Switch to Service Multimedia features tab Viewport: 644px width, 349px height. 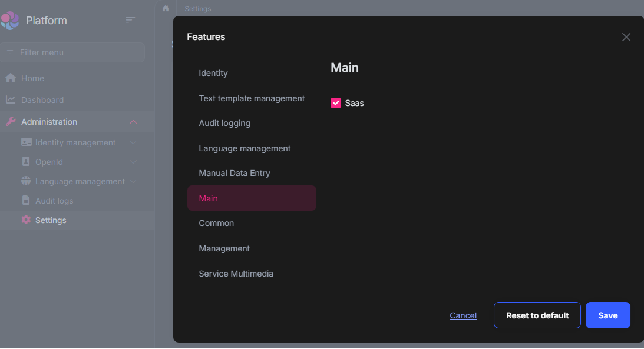pos(236,274)
